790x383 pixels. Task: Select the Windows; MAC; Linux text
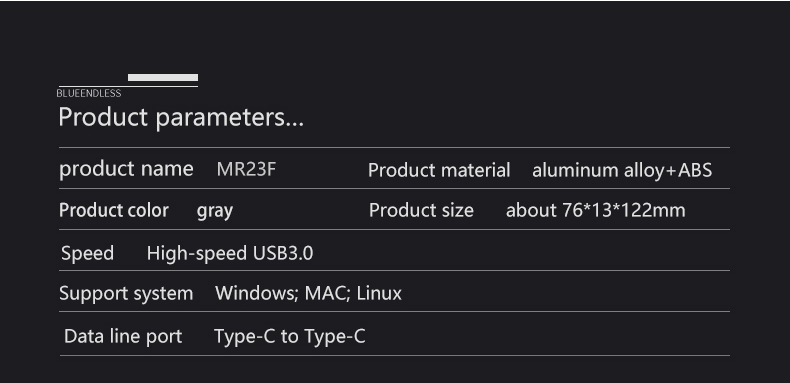pos(308,293)
